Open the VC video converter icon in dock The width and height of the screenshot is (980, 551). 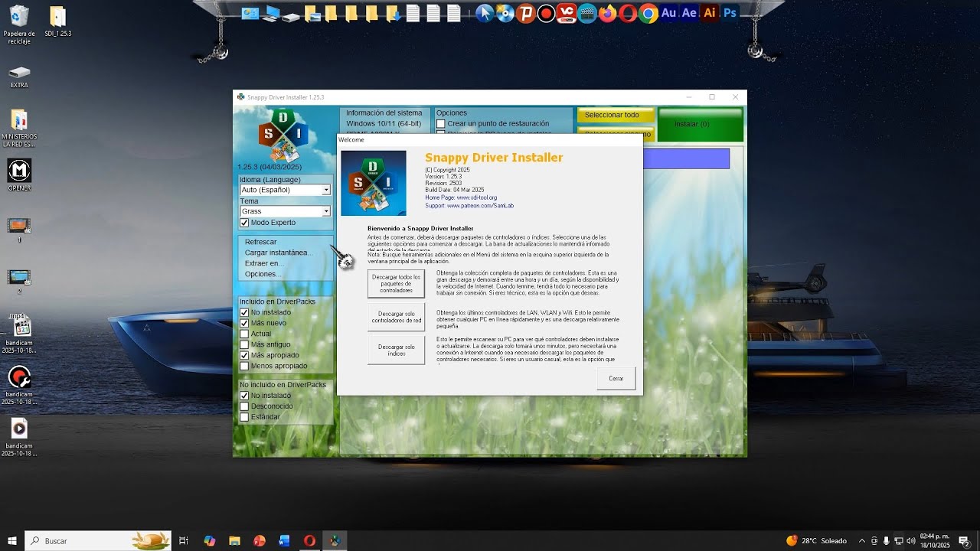[567, 13]
